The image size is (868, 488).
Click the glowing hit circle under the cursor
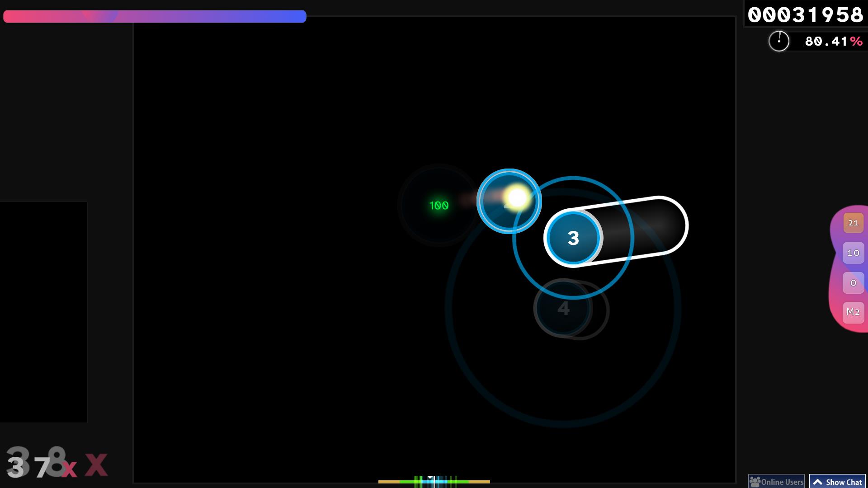pos(509,201)
